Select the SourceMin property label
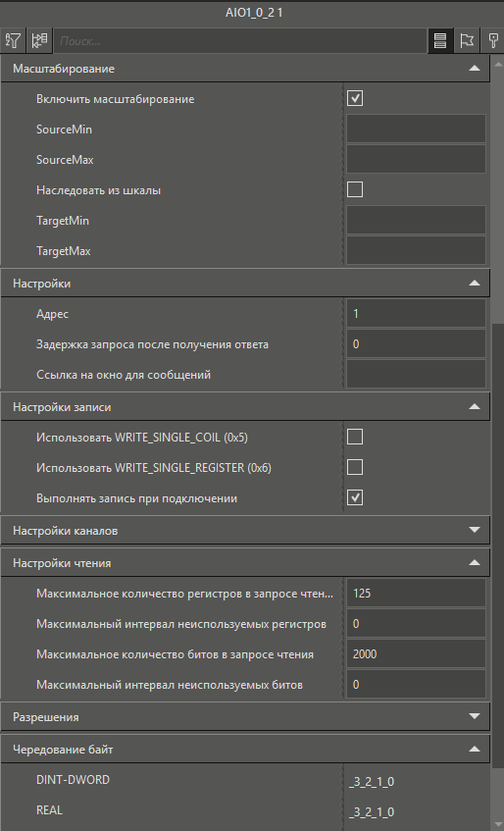This screenshot has height=831, width=504. (x=64, y=129)
